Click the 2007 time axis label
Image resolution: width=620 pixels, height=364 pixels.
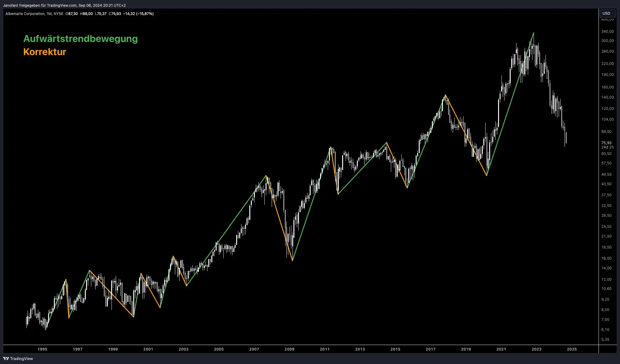pos(254,349)
